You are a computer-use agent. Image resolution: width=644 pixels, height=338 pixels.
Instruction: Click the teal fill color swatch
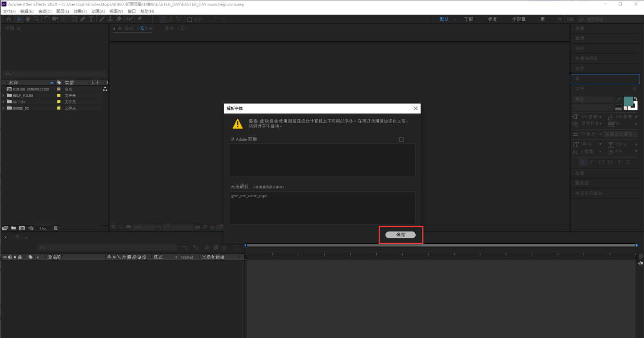click(628, 101)
